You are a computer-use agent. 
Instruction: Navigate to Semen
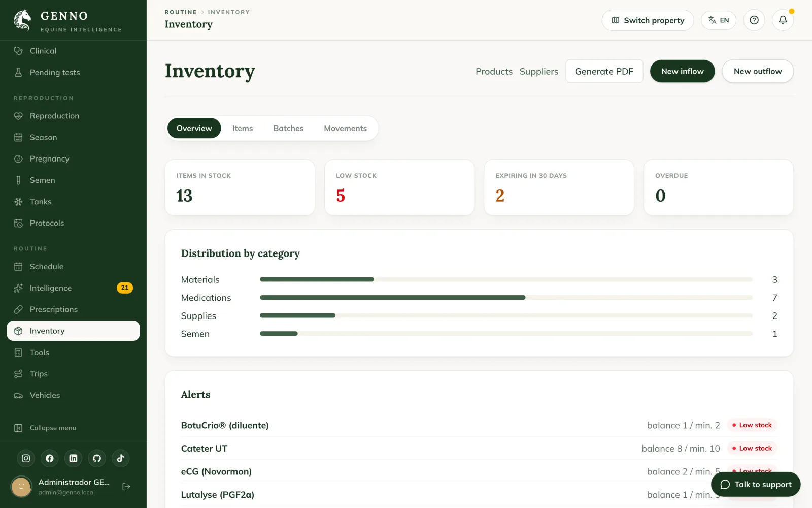(x=73, y=180)
